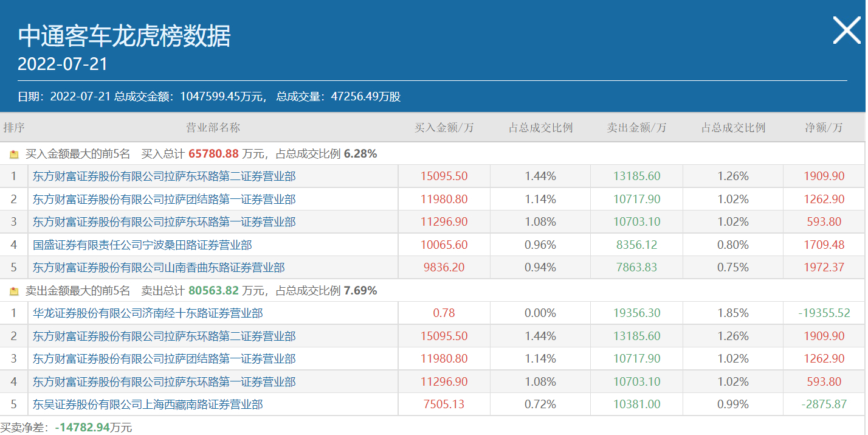Open 拉萨东环路第二证券营业部 in the buy list
The width and height of the screenshot is (868, 435).
pos(164,176)
